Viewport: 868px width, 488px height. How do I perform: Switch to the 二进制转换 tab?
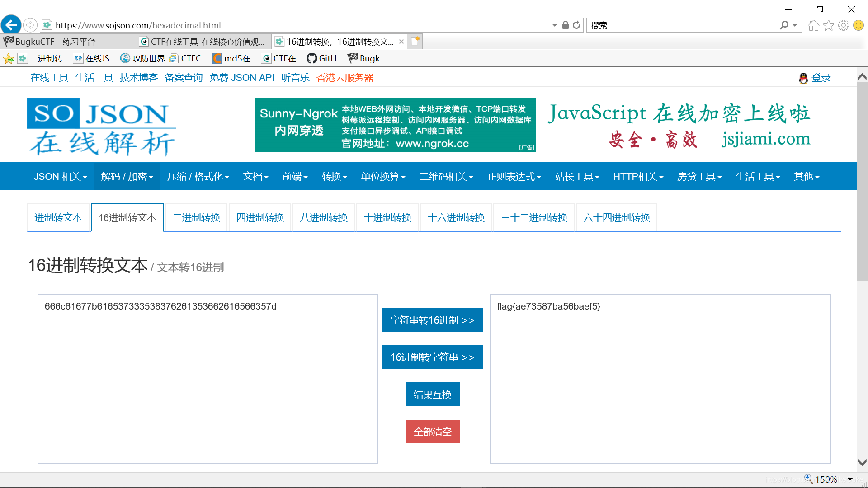pyautogui.click(x=196, y=218)
